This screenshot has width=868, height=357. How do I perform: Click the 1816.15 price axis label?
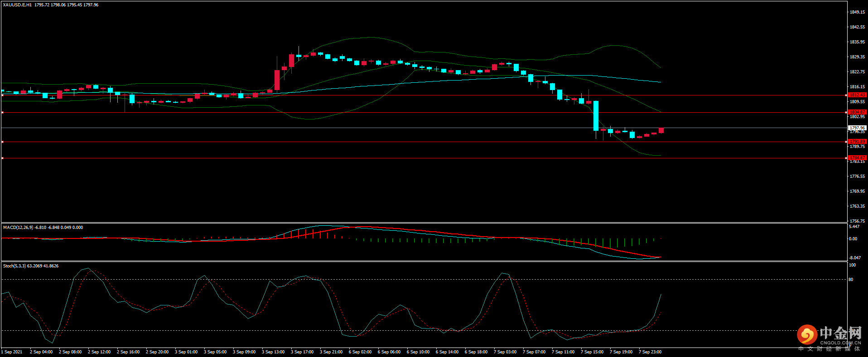point(857,87)
